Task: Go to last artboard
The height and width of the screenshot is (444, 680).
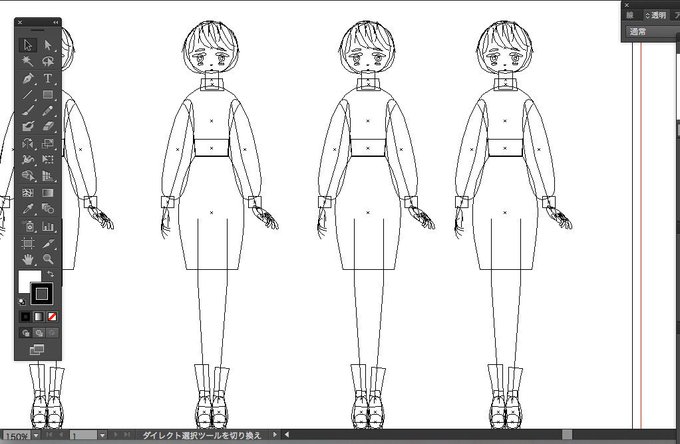Action: (x=127, y=434)
